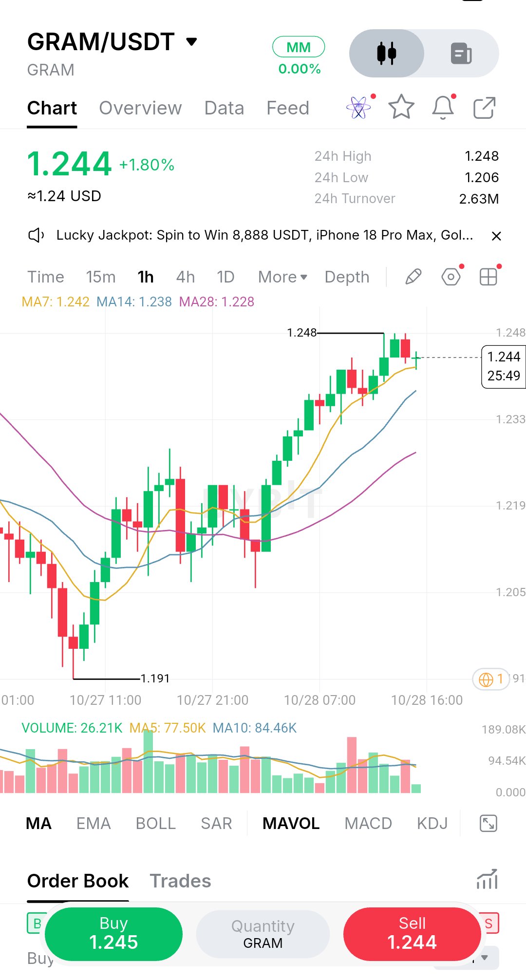Tap the announcement speaker icon
Viewport: 526px width, 980px height.
(36, 236)
